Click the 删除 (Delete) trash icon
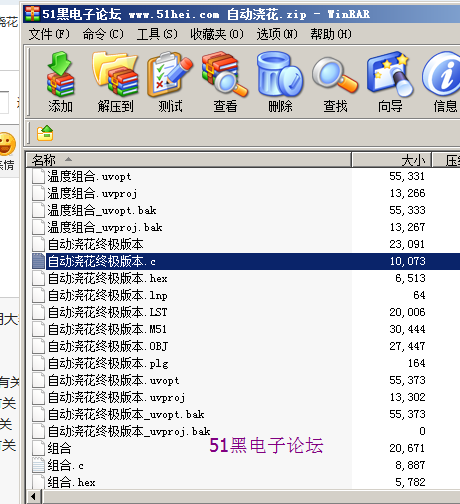 pos(280,75)
